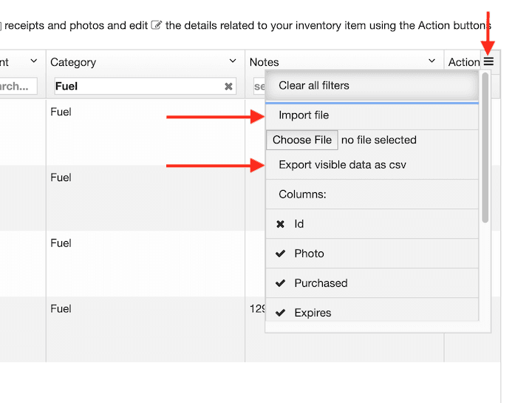Screen dimensions: 532x403
Task: Click the 'no file selected' text
Action: [x=378, y=140]
